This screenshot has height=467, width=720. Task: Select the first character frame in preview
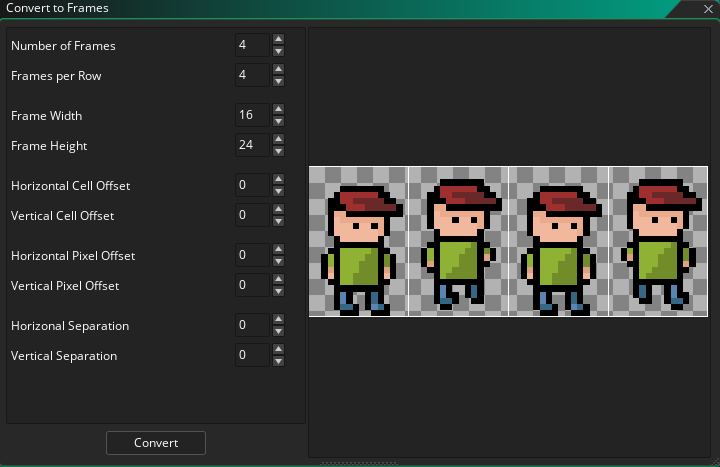click(x=359, y=241)
